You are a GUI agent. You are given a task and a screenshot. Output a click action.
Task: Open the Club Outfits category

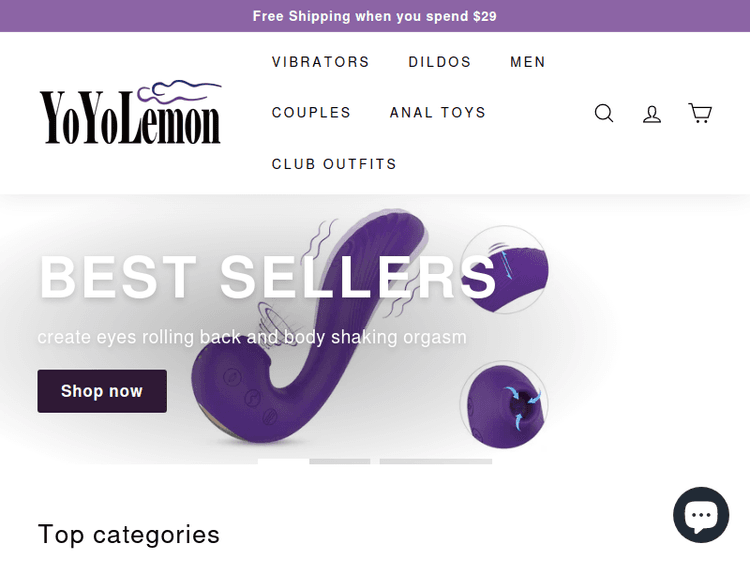coord(334,164)
